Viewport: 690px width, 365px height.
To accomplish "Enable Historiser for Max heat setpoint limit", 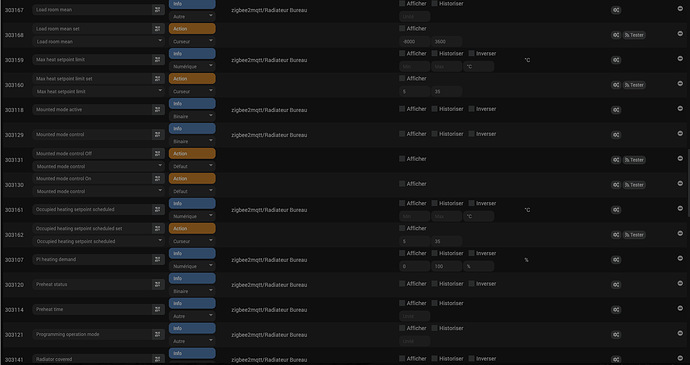I will click(x=434, y=53).
